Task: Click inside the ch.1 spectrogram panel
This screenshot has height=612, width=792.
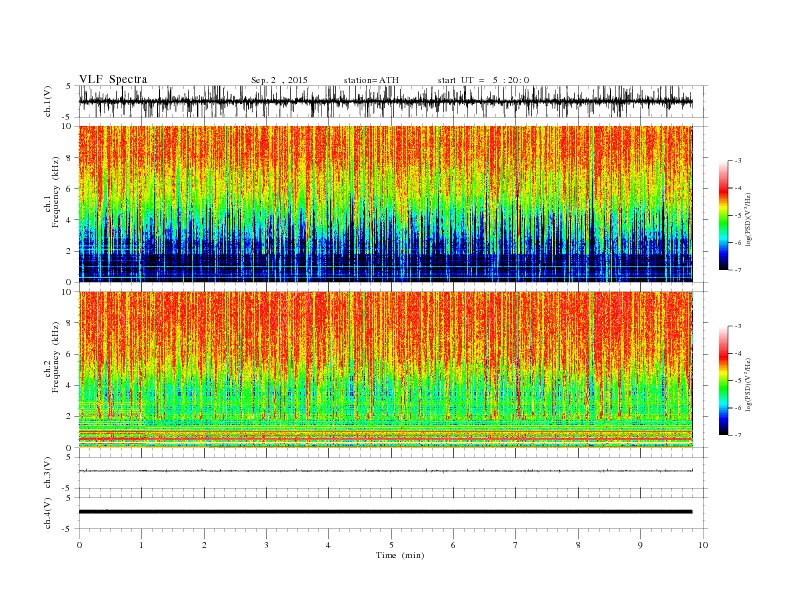Action: point(386,204)
